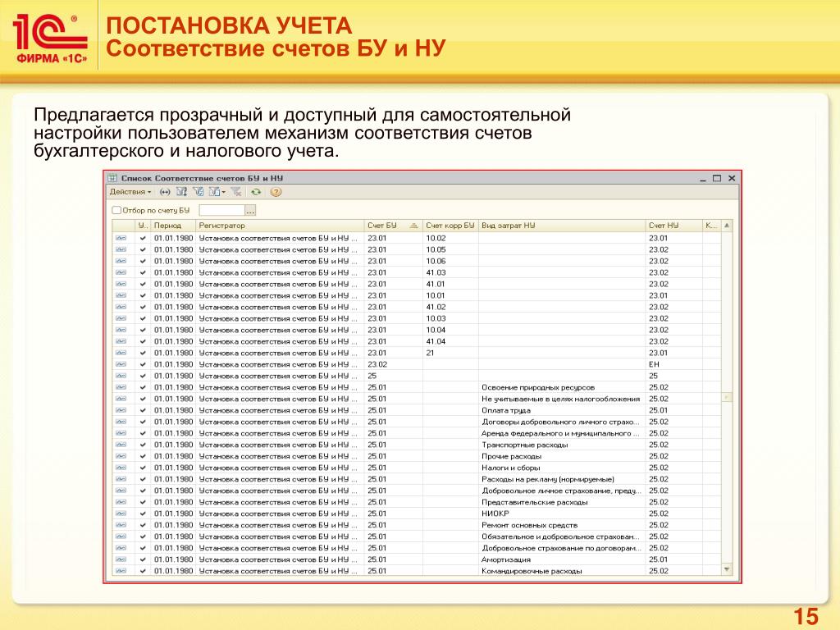The width and height of the screenshot is (840, 630).
Task: Select the Налоги и сборы cell
Action: [x=561, y=468]
